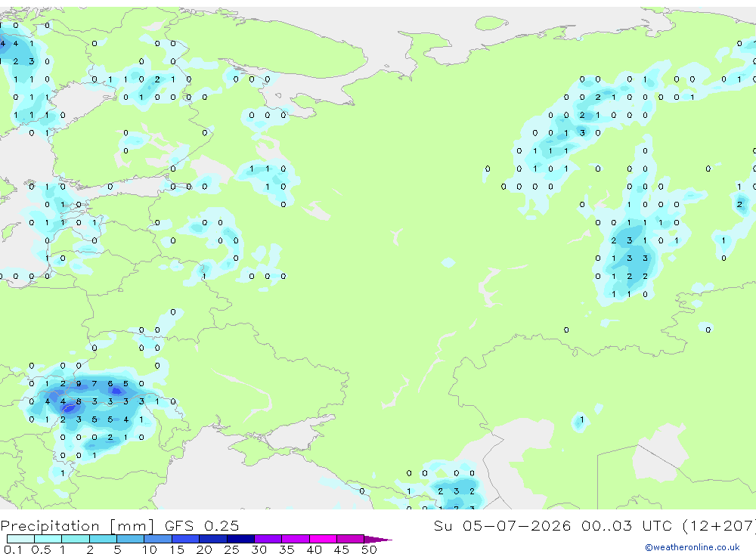Click the '40' legend scale label

[314, 549]
